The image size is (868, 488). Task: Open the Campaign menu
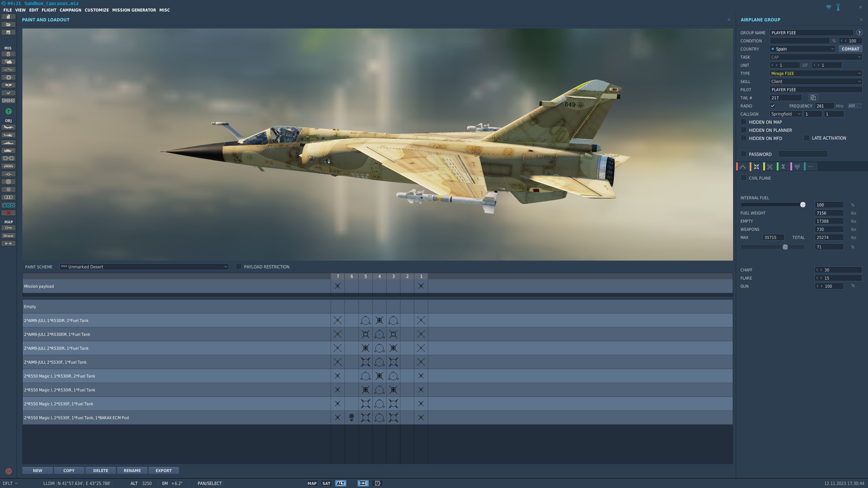(70, 10)
